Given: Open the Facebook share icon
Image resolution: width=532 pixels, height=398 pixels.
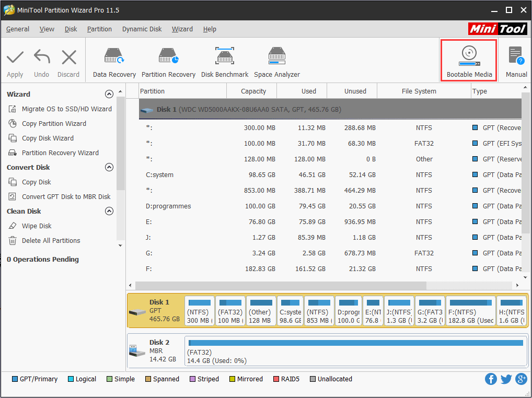Looking at the screenshot, I should pyautogui.click(x=491, y=379).
